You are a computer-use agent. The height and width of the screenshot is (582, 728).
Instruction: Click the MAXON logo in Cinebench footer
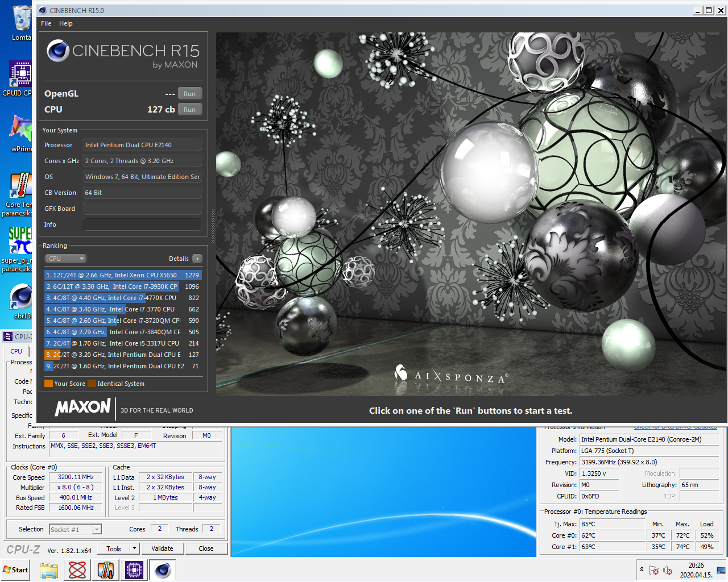coord(83,407)
